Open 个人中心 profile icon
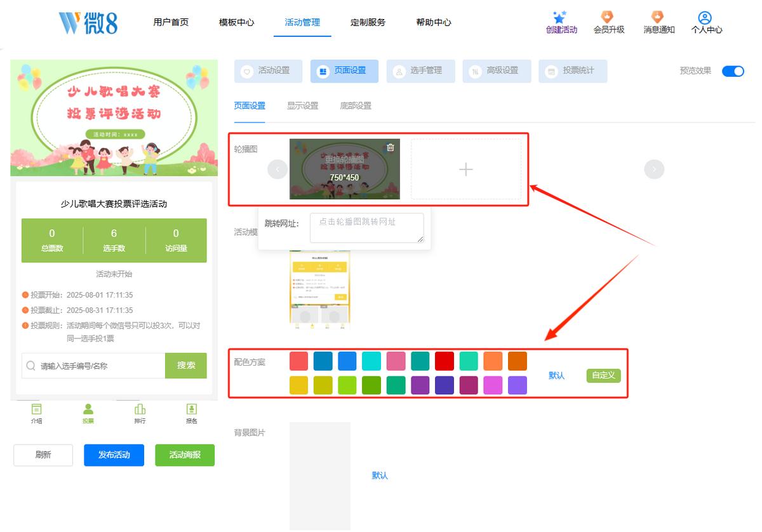The height and width of the screenshot is (532, 762). tap(705, 17)
